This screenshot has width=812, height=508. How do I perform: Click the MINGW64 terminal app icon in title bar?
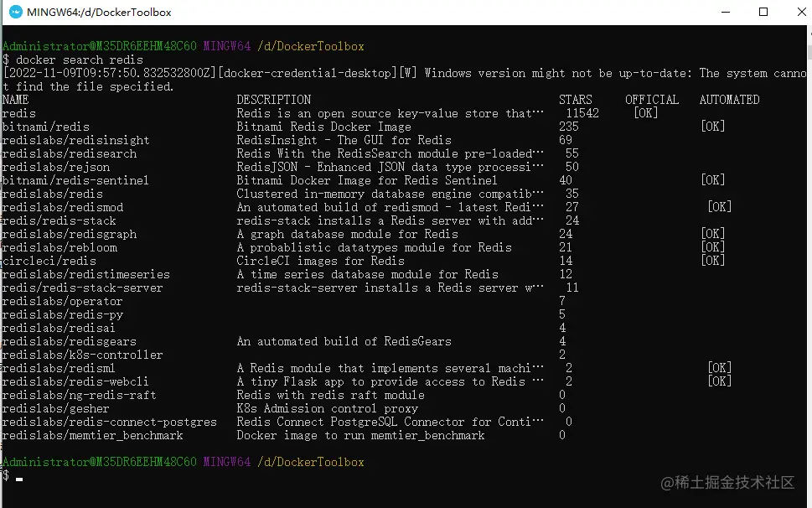[16, 12]
